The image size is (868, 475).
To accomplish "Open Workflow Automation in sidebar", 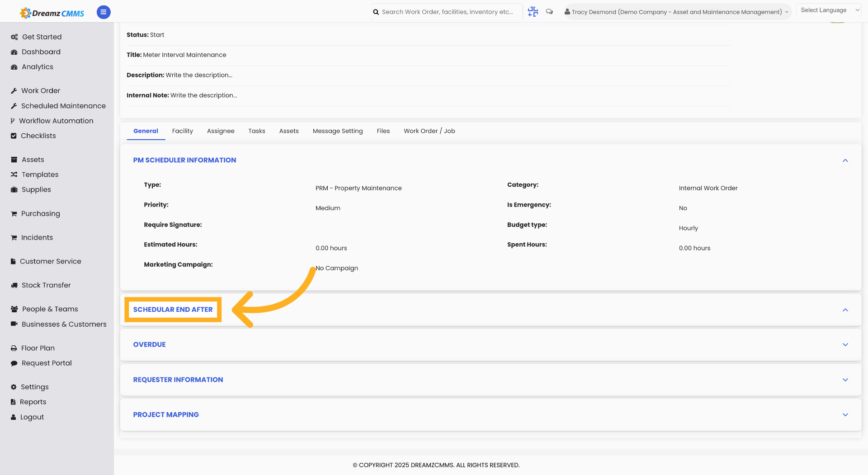I will (56, 121).
